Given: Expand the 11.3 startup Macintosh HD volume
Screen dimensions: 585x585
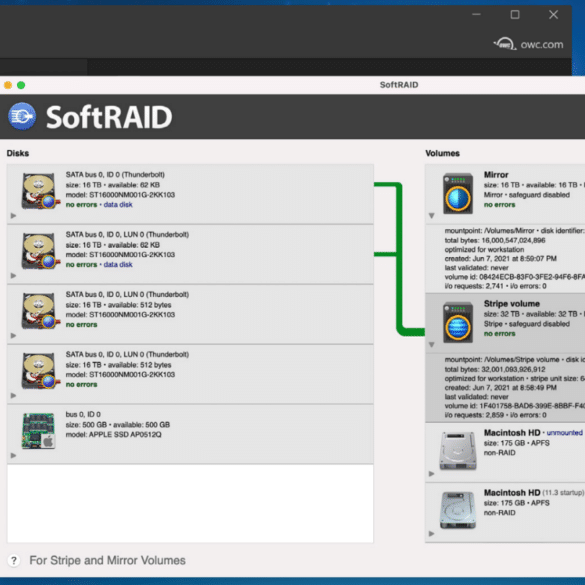Looking at the screenshot, I should pyautogui.click(x=432, y=534).
